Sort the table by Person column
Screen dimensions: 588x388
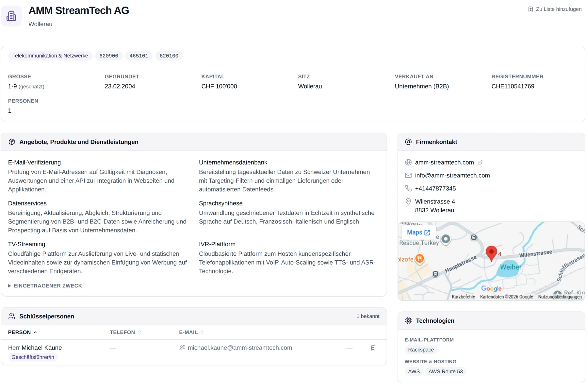tap(23, 332)
